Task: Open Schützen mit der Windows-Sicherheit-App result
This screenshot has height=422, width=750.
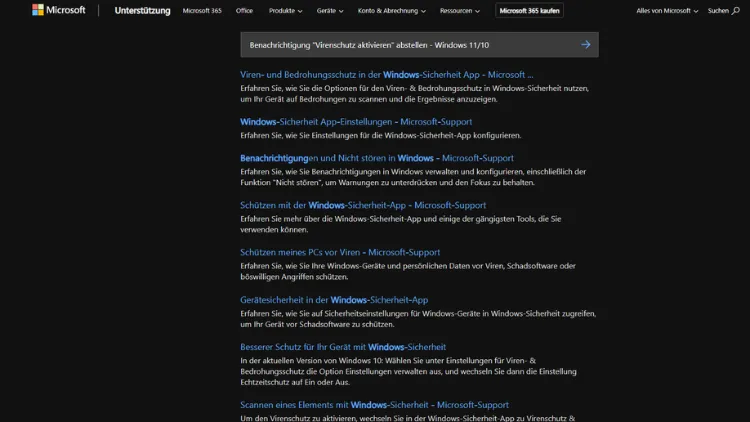Action: click(x=363, y=205)
